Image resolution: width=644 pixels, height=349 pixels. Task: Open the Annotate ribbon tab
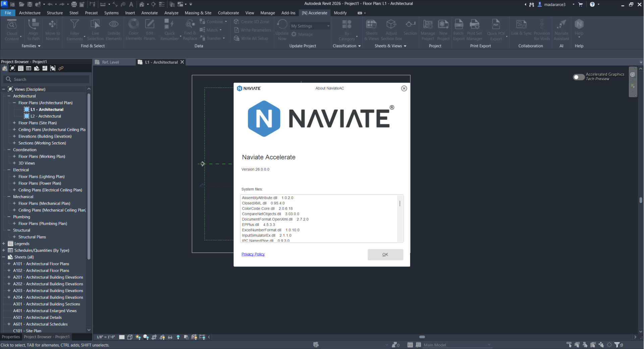point(150,13)
